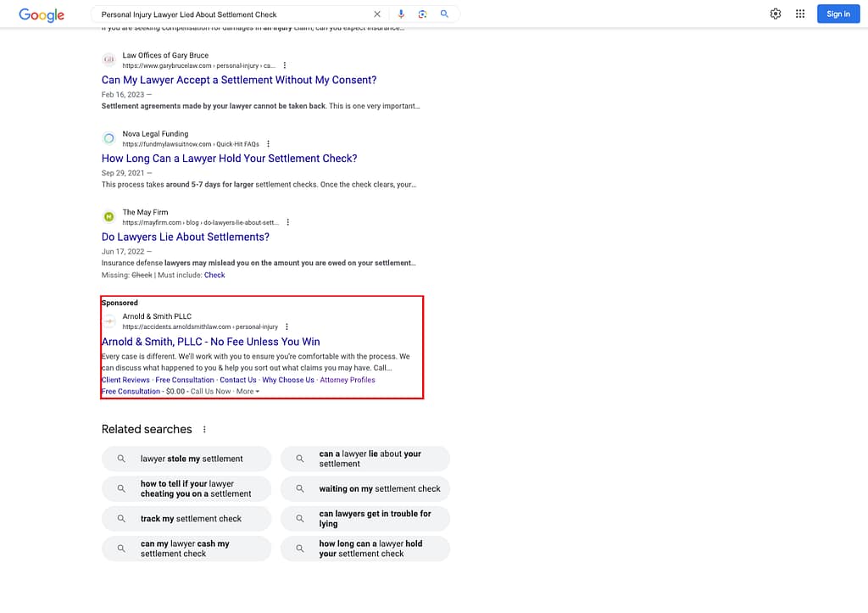Click the 'Nova Legal Funding' site name
868x613 pixels.
155,134
